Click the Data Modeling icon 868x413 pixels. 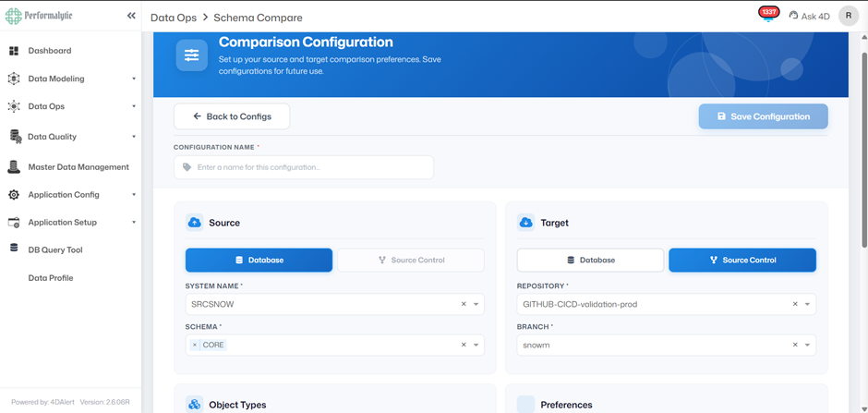14,79
